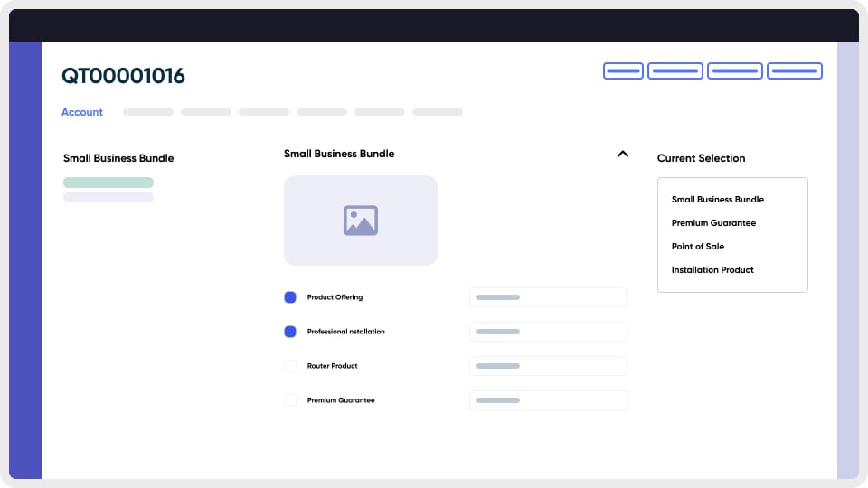Select Installation Product in Current Selection

tap(712, 270)
